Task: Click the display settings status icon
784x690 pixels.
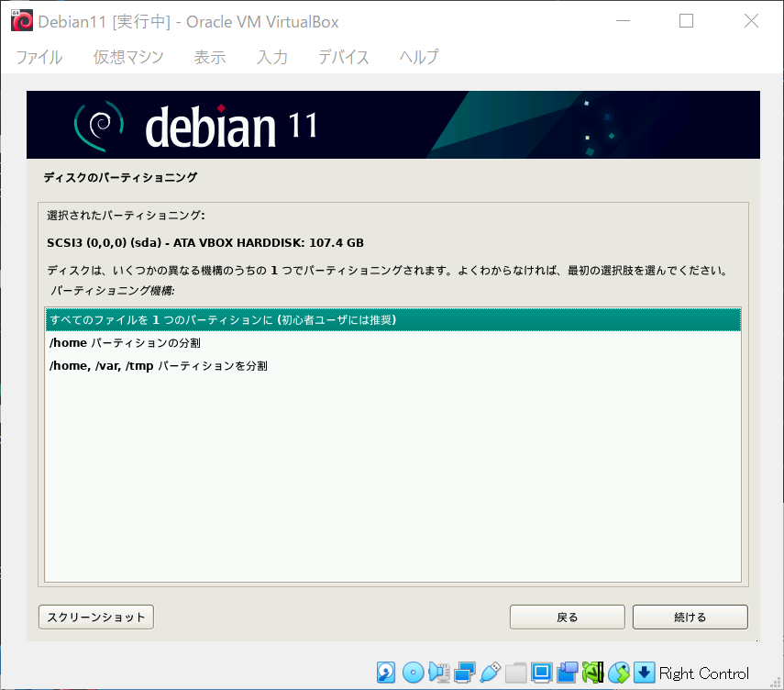Action: click(x=542, y=673)
